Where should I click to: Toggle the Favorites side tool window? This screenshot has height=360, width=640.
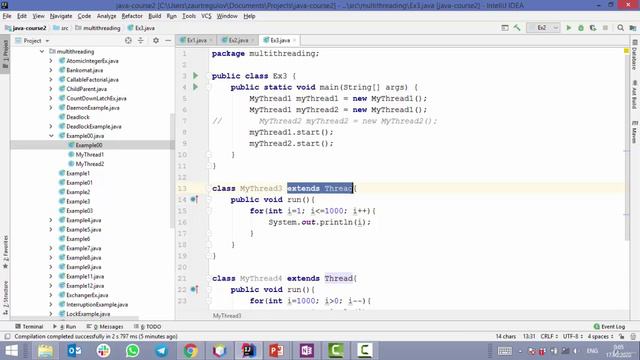pyautogui.click(x=5, y=252)
